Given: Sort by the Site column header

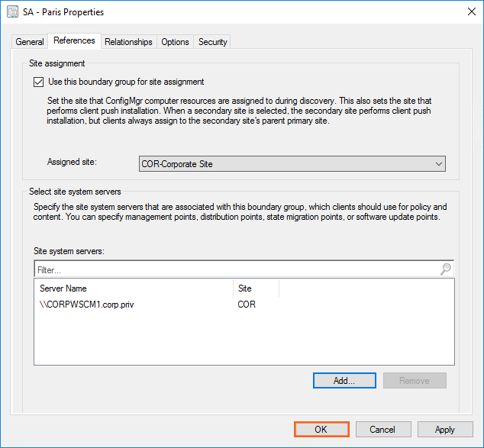Looking at the screenshot, I should coord(255,288).
